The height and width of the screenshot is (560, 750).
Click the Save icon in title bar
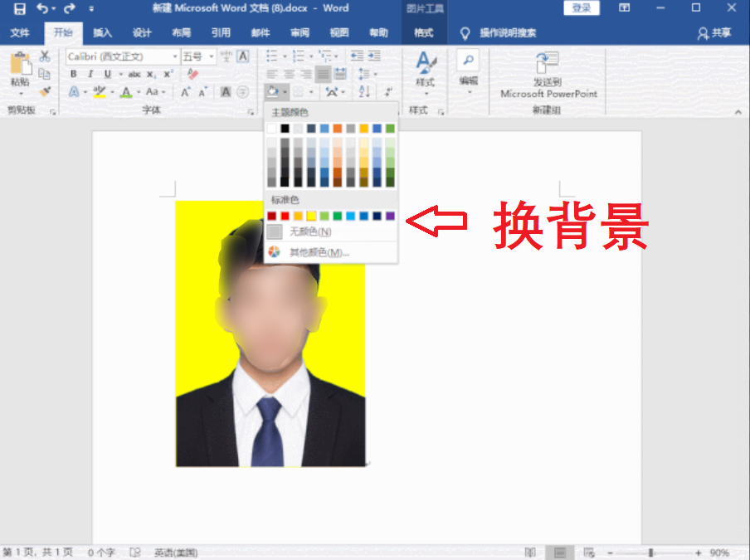point(19,8)
